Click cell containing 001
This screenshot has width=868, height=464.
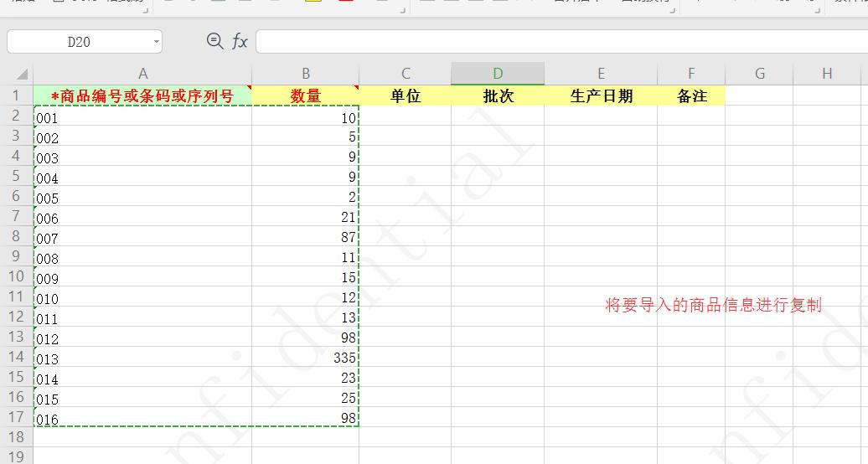coord(142,116)
